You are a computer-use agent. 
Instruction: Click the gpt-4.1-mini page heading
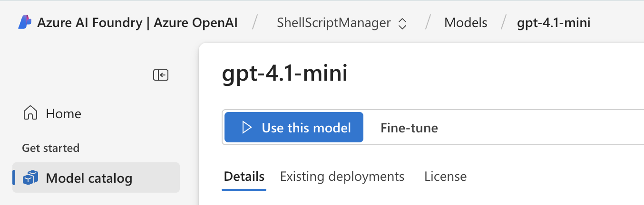point(284,74)
